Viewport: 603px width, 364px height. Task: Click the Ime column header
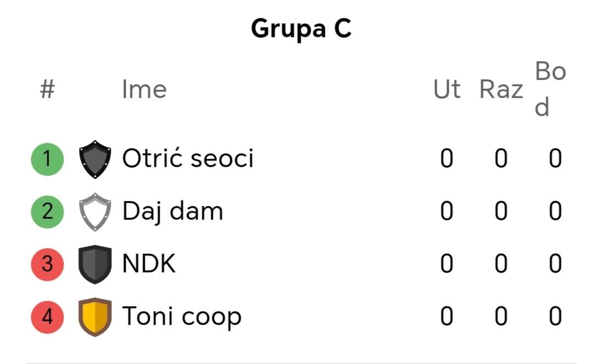click(144, 89)
